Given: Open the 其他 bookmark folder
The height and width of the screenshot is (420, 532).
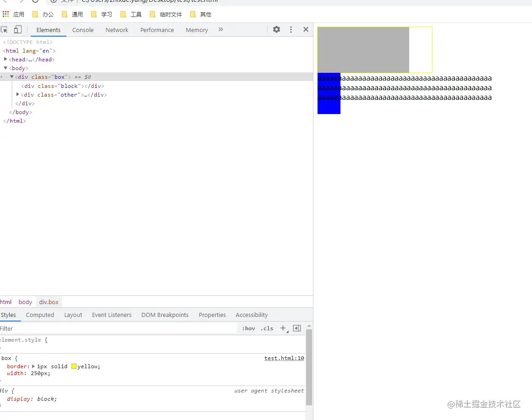Looking at the screenshot, I should [x=201, y=14].
